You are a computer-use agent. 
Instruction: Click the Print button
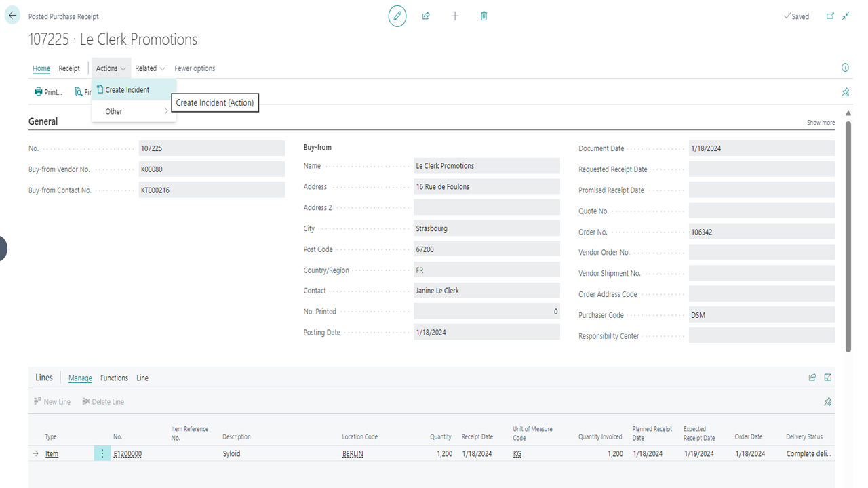[48, 92]
